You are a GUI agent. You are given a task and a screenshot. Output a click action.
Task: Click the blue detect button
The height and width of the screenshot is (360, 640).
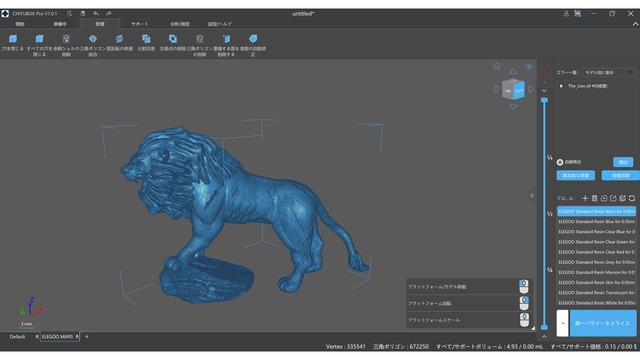623,162
